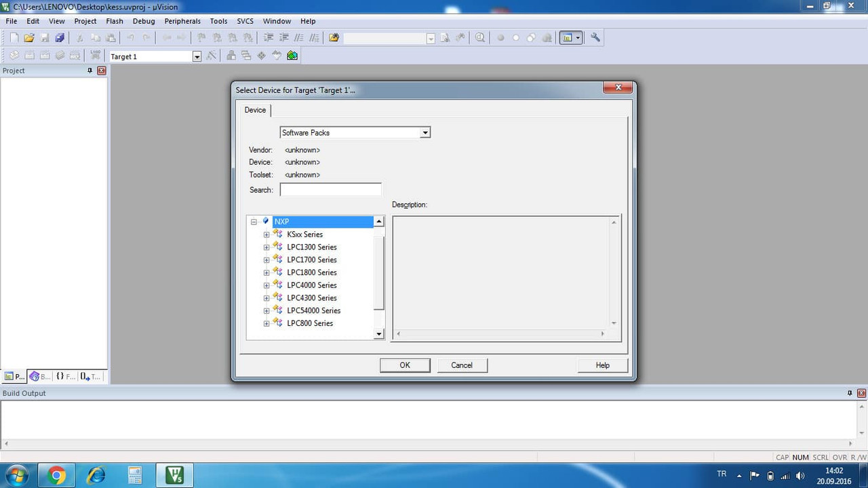This screenshot has width=868, height=488.
Task: Click the Help button in the dialog
Action: (603, 365)
